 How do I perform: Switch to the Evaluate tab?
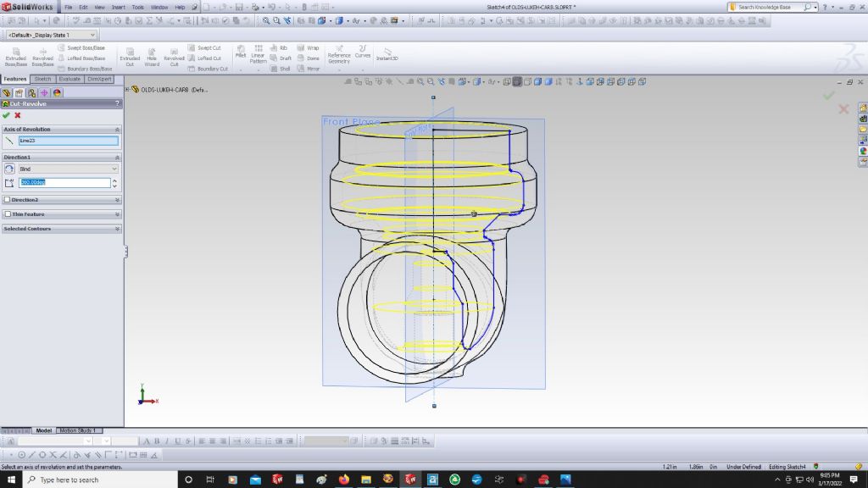point(70,79)
